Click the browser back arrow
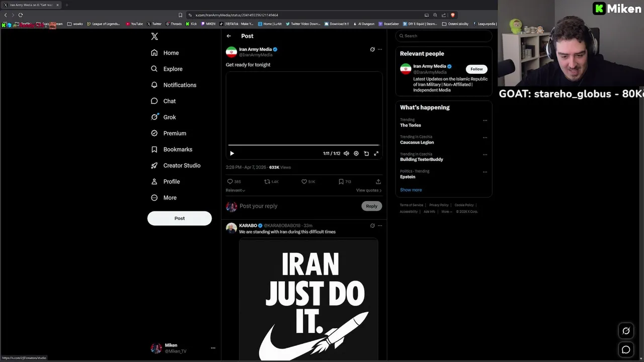Viewport: 644px width, 362px height. click(6, 15)
